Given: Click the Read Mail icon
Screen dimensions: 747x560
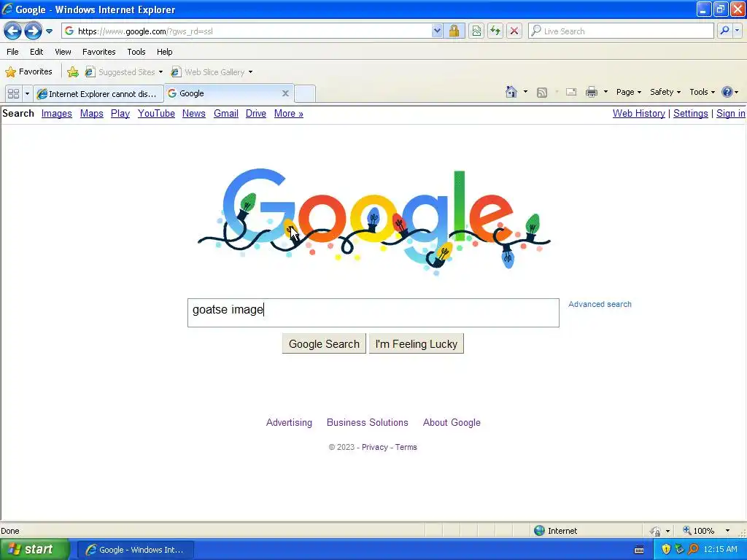Looking at the screenshot, I should 571,92.
